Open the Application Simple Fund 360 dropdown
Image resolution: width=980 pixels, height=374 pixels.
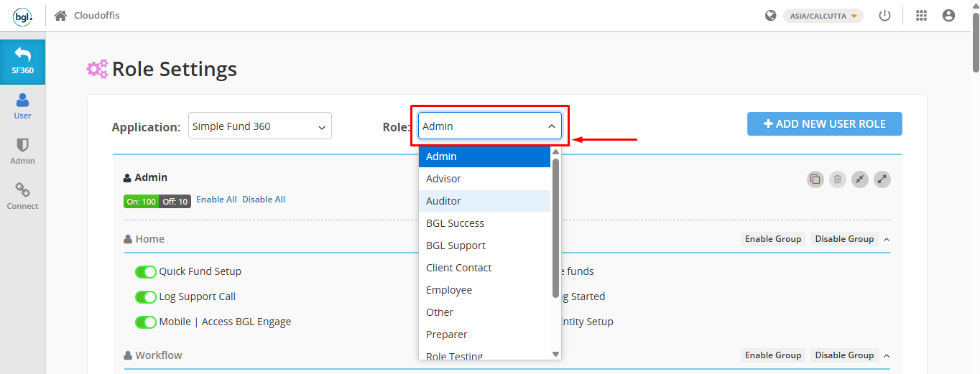pyautogui.click(x=260, y=126)
